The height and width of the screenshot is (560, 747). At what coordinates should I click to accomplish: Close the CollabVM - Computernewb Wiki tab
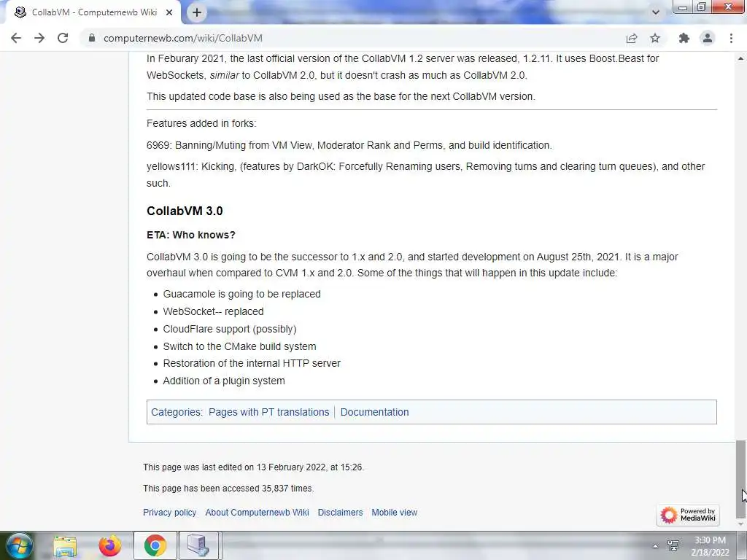tap(169, 12)
